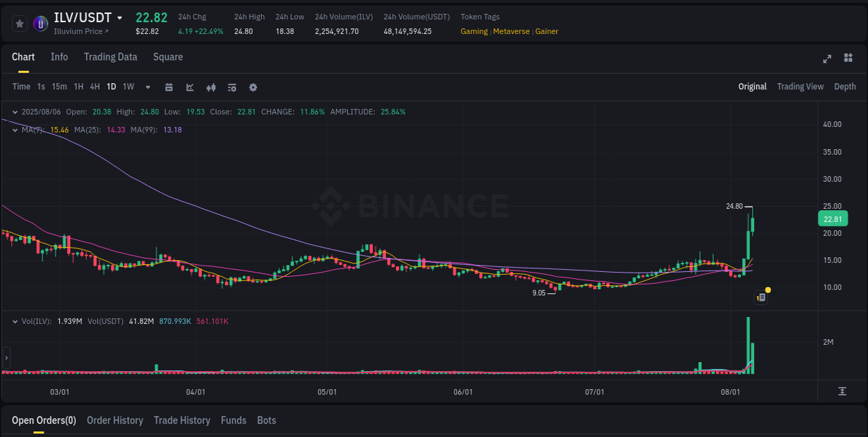This screenshot has width=868, height=437.
Task: Select the chart style line icon
Action: pyautogui.click(x=190, y=87)
